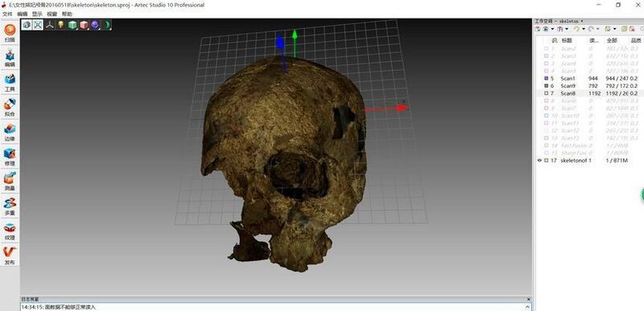644x311 pixels.
Task: Toggle the coordinate axes icon
Action: click(50, 25)
